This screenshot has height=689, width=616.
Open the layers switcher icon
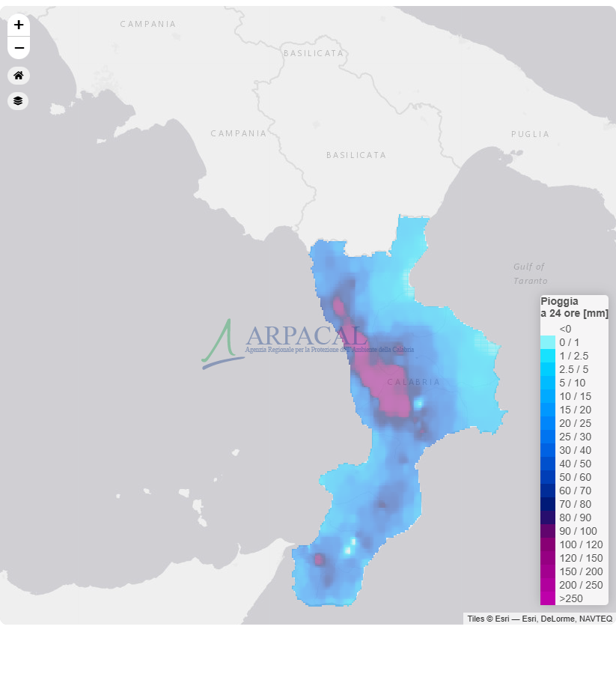click(18, 100)
